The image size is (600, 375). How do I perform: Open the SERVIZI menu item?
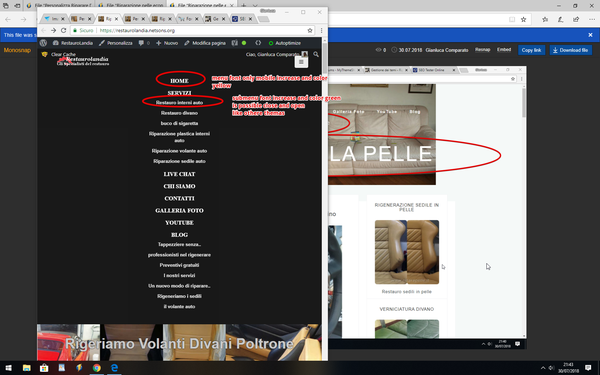179,93
